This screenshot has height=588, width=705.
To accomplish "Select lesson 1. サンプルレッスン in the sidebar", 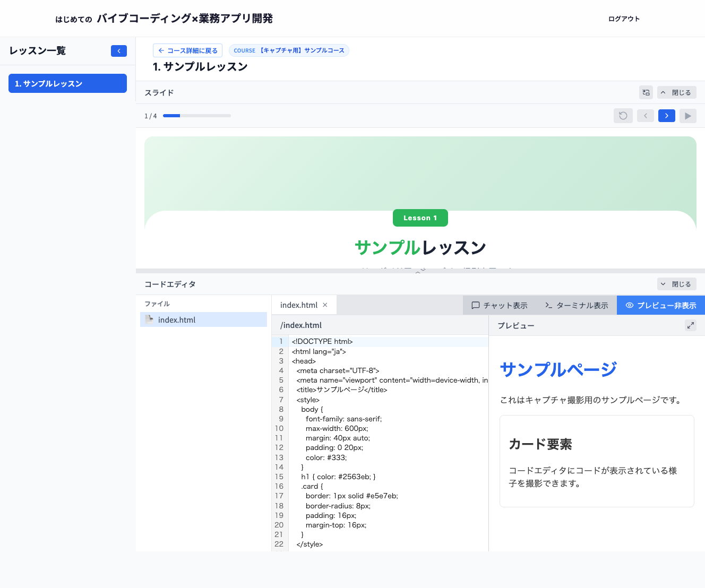I will [x=67, y=83].
